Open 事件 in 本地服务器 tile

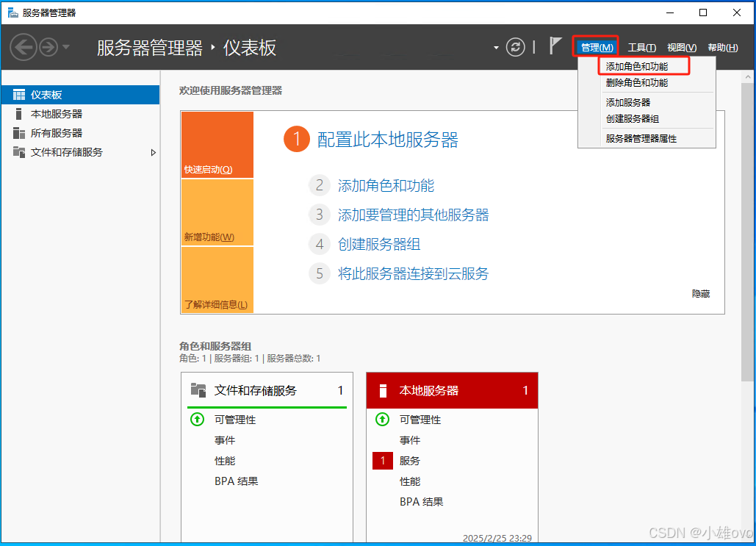pos(410,440)
